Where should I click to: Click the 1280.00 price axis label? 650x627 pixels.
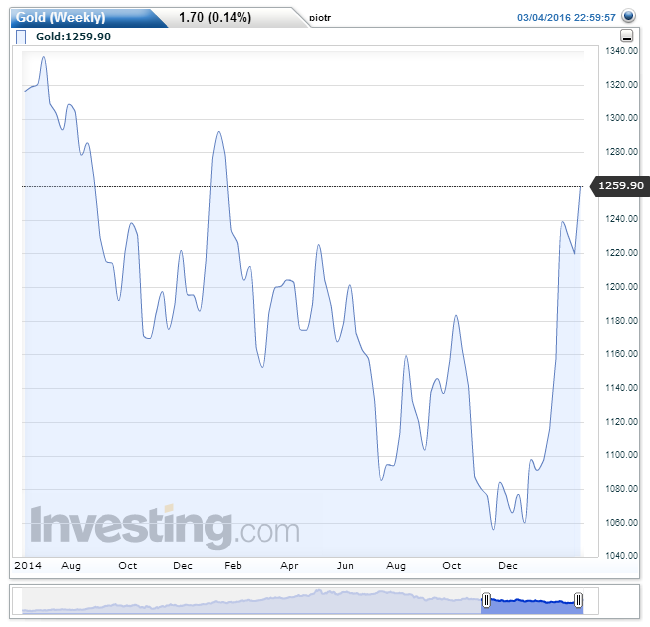click(x=621, y=152)
